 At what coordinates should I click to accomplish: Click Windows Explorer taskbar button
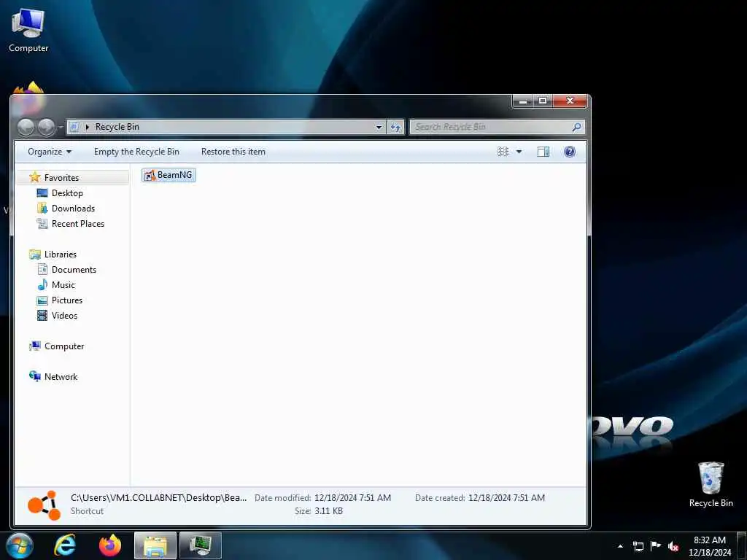pyautogui.click(x=155, y=545)
